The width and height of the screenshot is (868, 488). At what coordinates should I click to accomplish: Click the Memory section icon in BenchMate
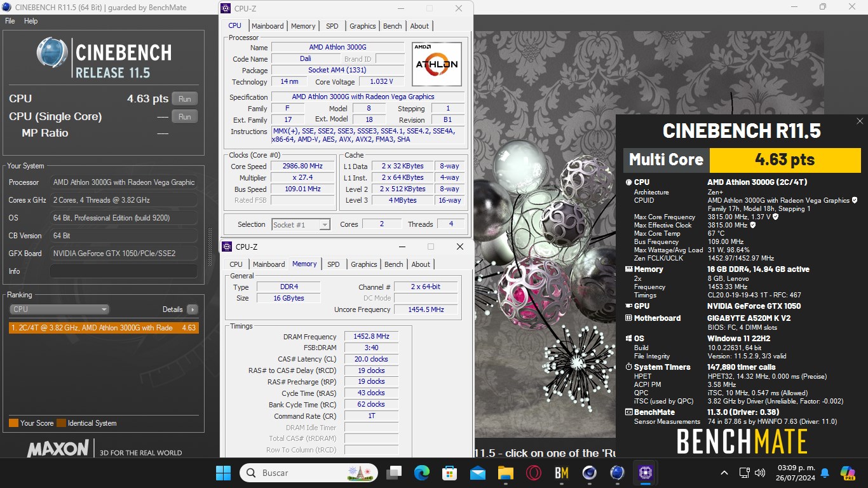point(629,269)
